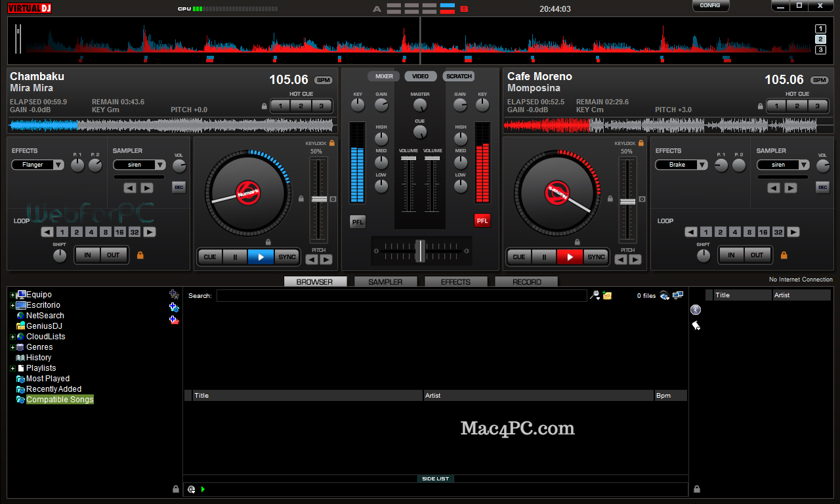The width and height of the screenshot is (840, 504).
Task: Toggle left deck keylock padlock
Action: point(332,143)
